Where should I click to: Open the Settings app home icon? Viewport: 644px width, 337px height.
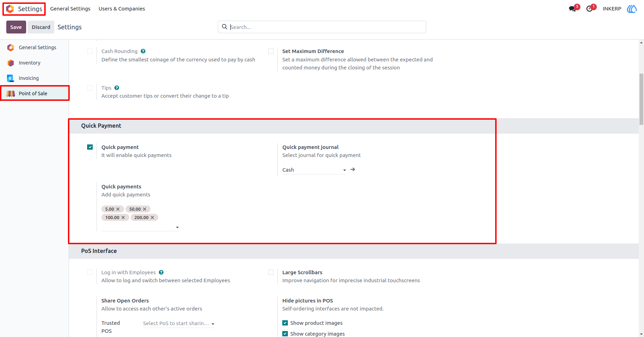[x=10, y=9]
